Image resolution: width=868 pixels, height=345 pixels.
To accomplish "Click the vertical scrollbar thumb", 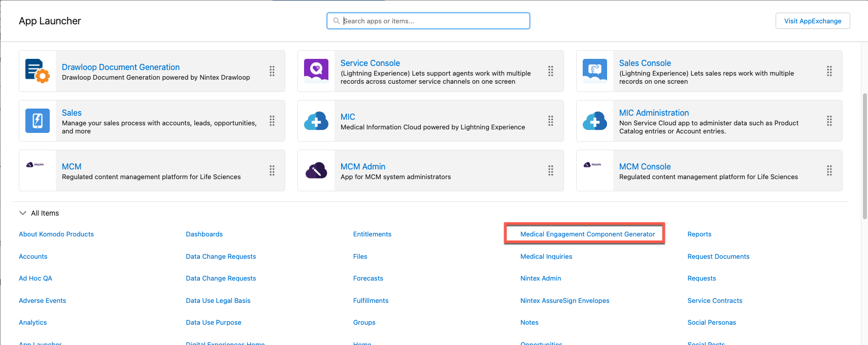I will 864,156.
